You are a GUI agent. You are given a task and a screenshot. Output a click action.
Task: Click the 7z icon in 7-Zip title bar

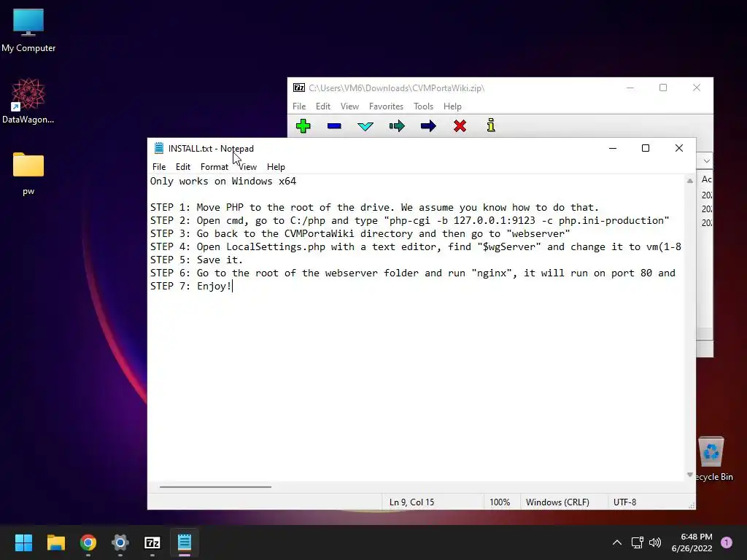(298, 87)
